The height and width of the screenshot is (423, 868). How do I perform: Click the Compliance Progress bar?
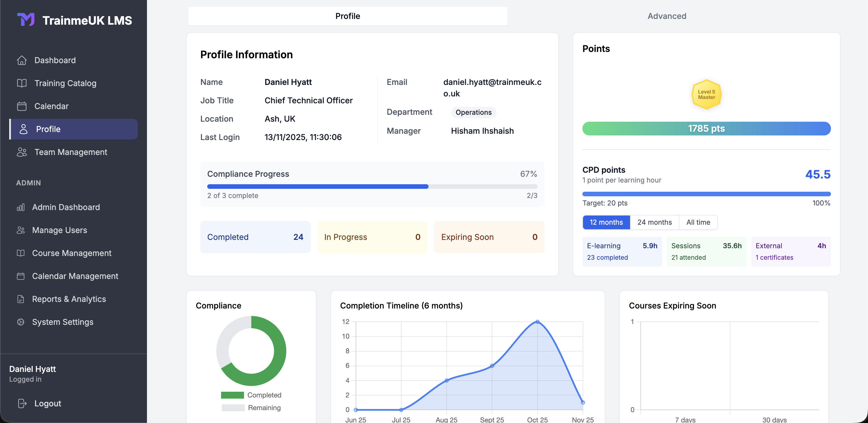pos(372,186)
